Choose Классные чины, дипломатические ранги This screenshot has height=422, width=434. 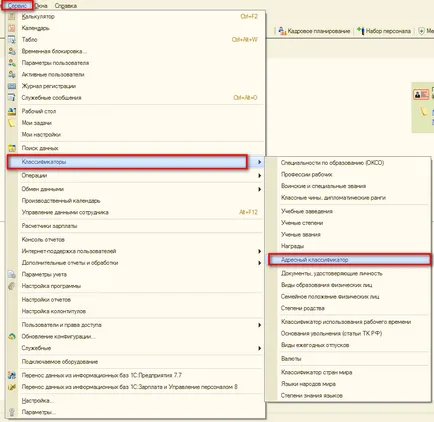[333, 198]
